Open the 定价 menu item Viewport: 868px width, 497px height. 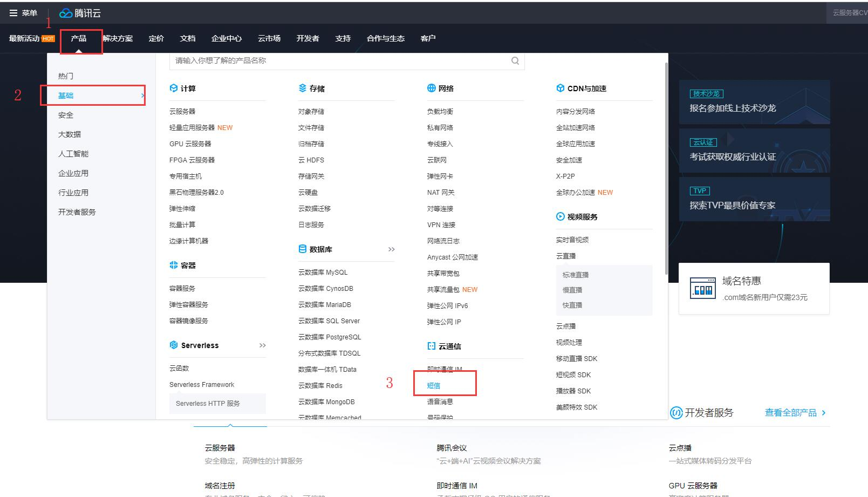[156, 38]
